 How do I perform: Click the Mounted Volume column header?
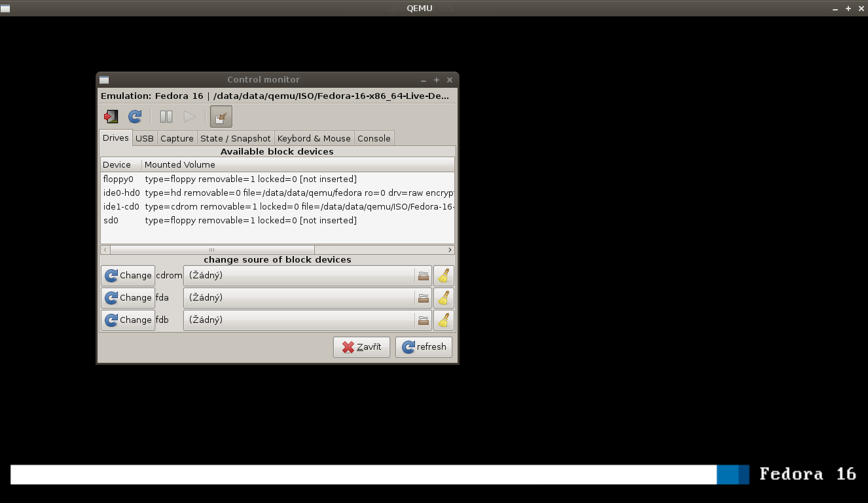[298, 164]
